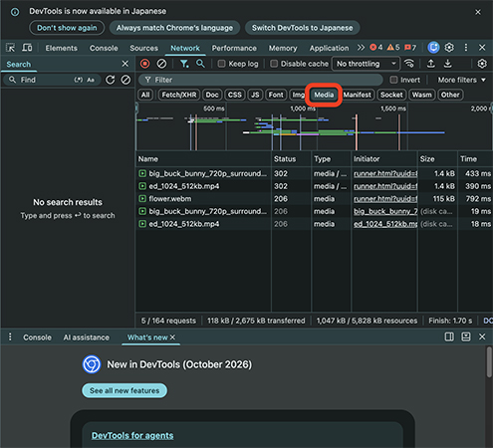This screenshot has height=448, width=493.
Task: Switch to the Console tab
Action: point(104,48)
